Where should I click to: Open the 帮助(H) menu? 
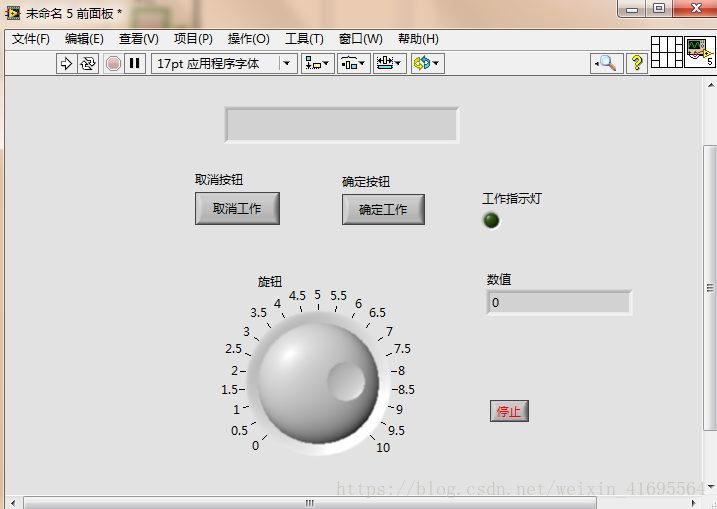[x=418, y=39]
